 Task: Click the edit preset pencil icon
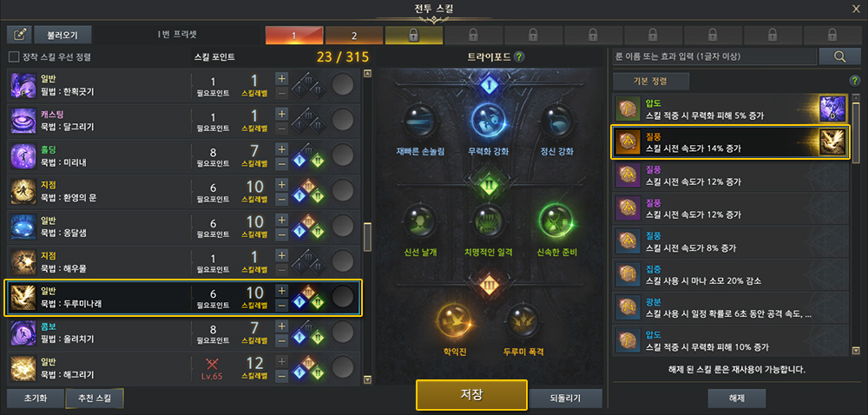[x=19, y=35]
